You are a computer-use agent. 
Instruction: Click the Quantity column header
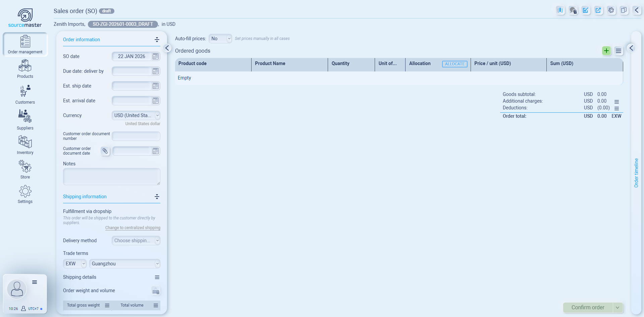click(x=351, y=64)
